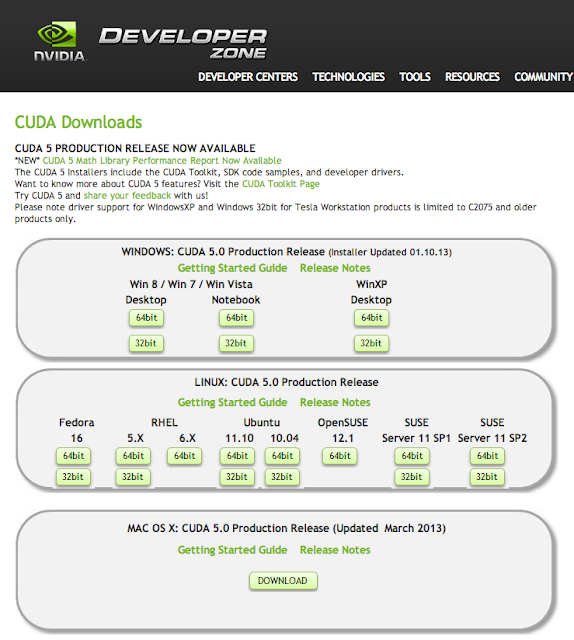Download OpenSUSE 12.1 64bit package
The image size is (574, 640).
point(340,456)
